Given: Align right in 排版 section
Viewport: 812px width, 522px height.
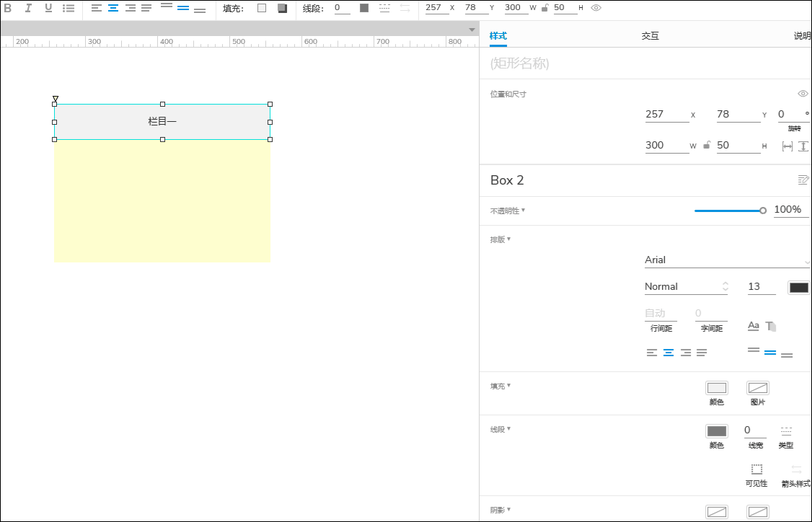Looking at the screenshot, I should point(686,353).
